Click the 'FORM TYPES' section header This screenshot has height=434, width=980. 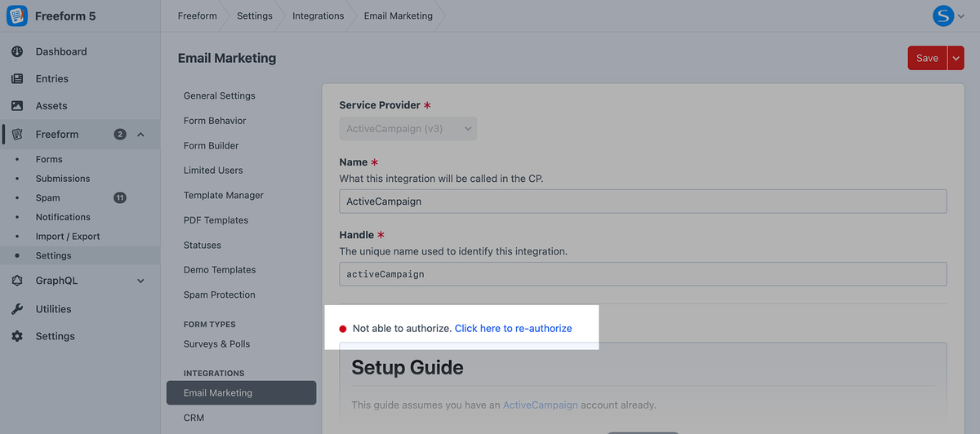coord(210,324)
